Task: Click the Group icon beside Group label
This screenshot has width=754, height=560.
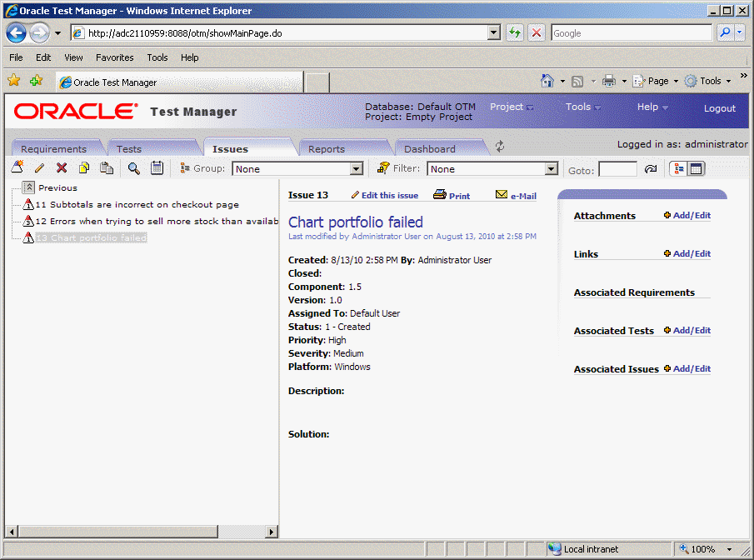Action: pos(185,167)
